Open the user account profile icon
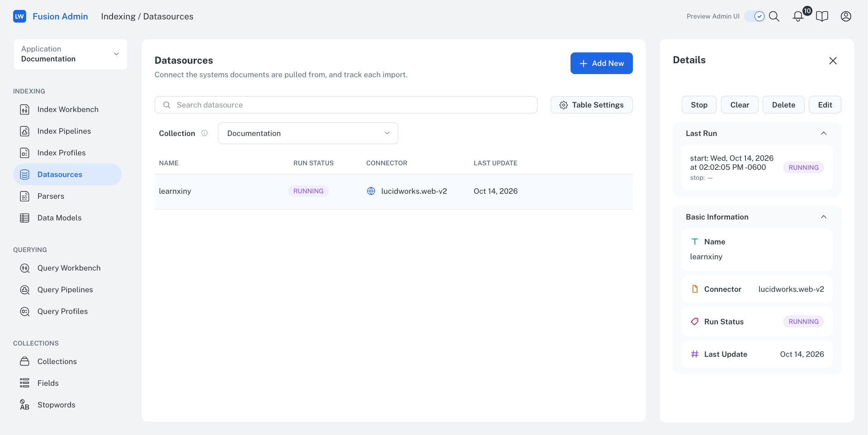 click(846, 16)
